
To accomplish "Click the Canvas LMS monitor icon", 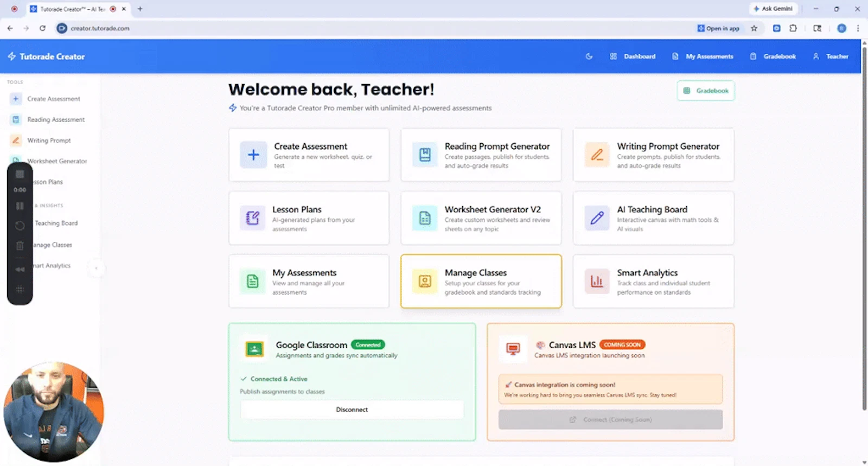I will pos(513,349).
